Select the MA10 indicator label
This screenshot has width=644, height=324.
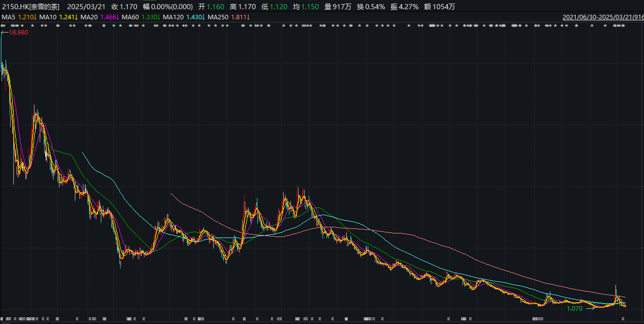48,17
